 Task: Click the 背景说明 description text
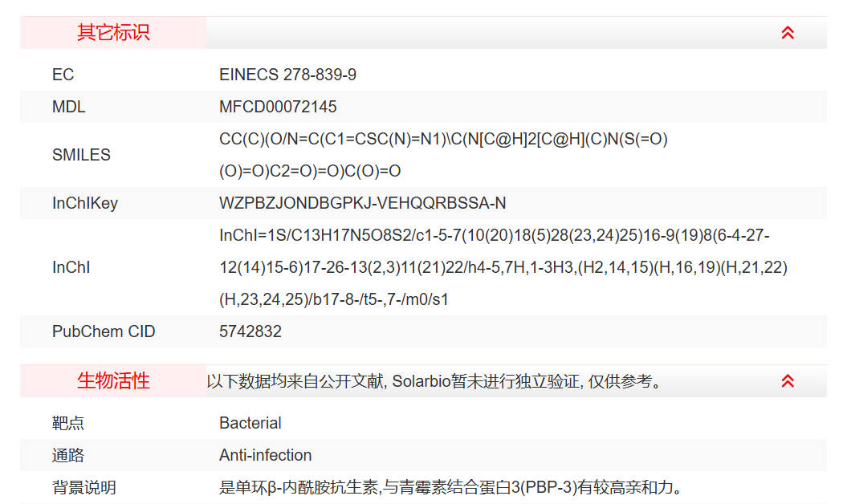point(455,487)
